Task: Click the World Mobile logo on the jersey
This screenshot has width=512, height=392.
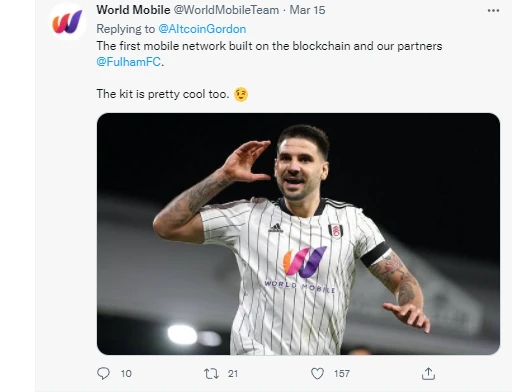Action: click(x=302, y=269)
